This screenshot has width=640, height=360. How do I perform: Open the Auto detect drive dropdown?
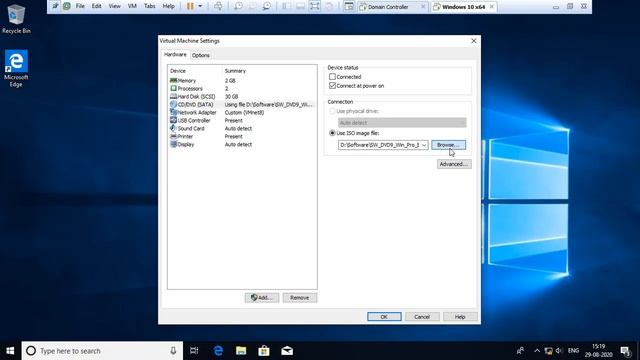[402, 122]
